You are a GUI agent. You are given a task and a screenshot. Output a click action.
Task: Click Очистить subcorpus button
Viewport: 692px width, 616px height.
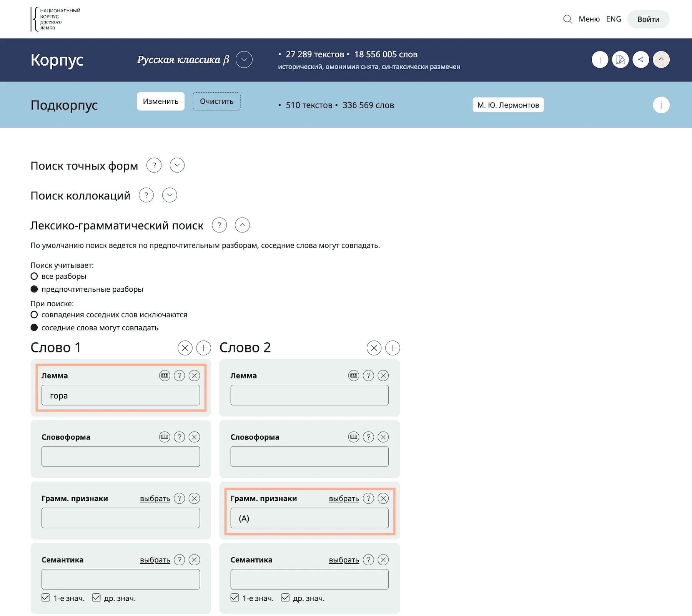(216, 101)
